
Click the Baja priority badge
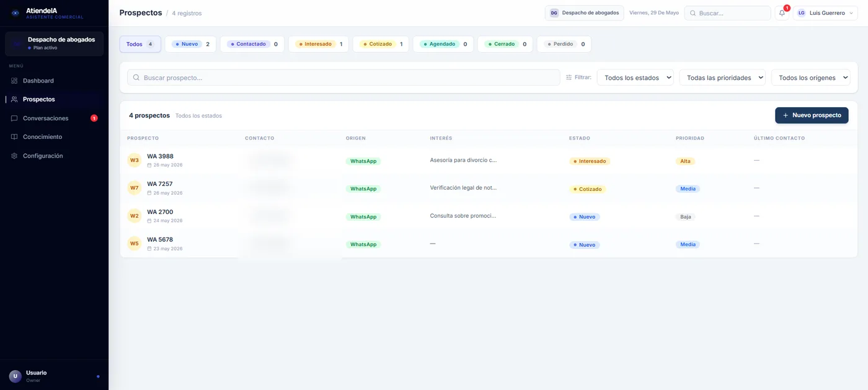coord(685,217)
